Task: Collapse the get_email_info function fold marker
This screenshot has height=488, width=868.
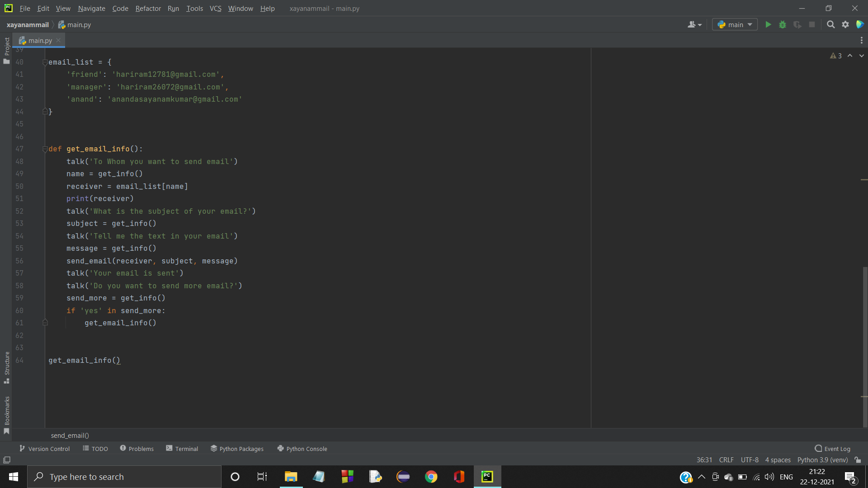Action: [45, 149]
